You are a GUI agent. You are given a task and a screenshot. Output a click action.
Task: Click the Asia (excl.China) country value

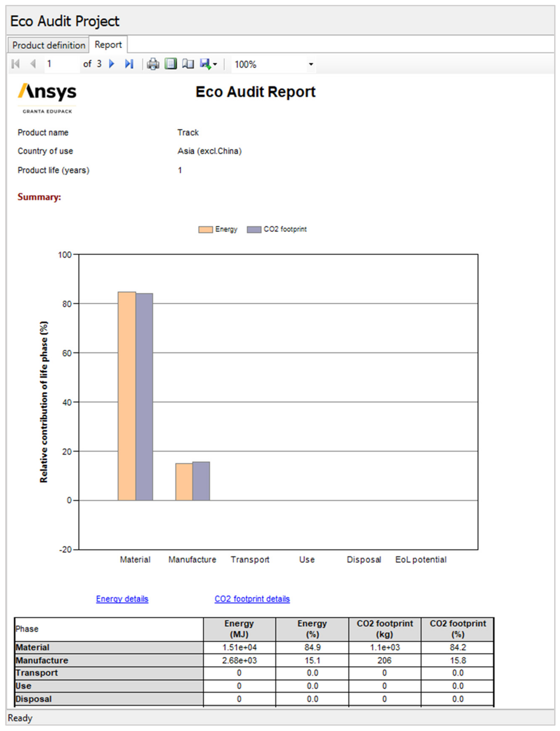[209, 151]
